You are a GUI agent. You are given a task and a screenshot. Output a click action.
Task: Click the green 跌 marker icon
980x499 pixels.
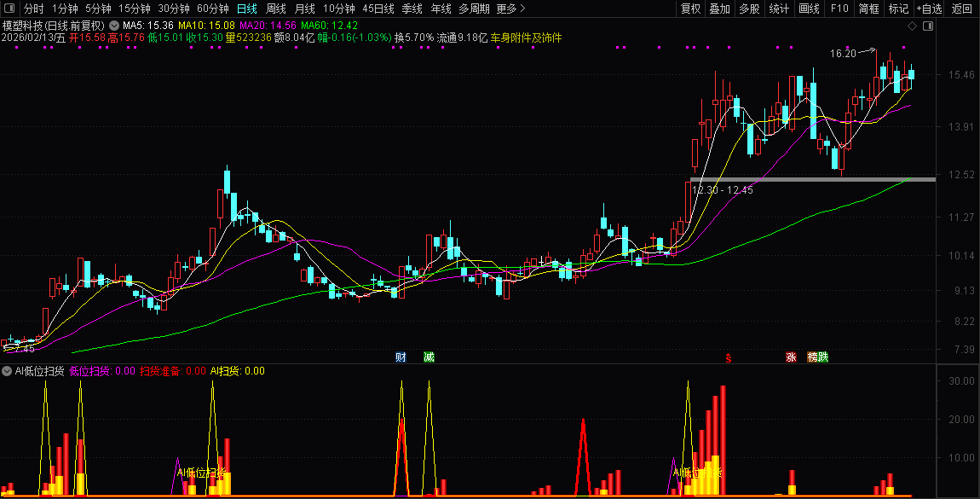point(822,357)
